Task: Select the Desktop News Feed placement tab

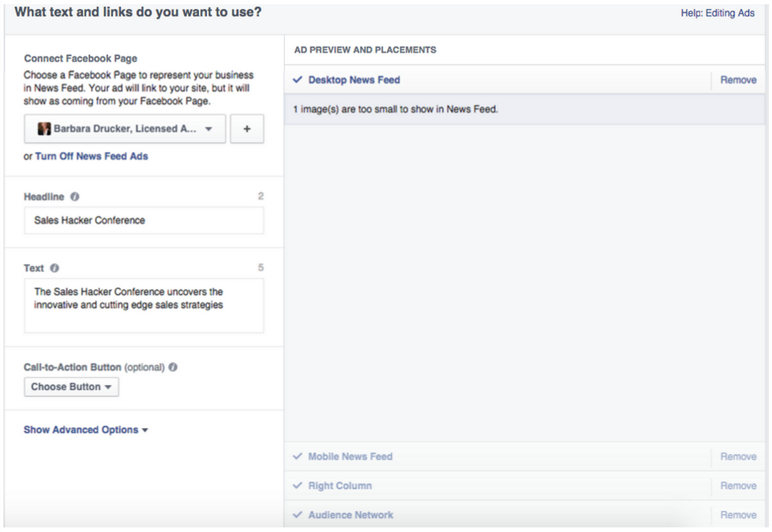Action: click(354, 80)
